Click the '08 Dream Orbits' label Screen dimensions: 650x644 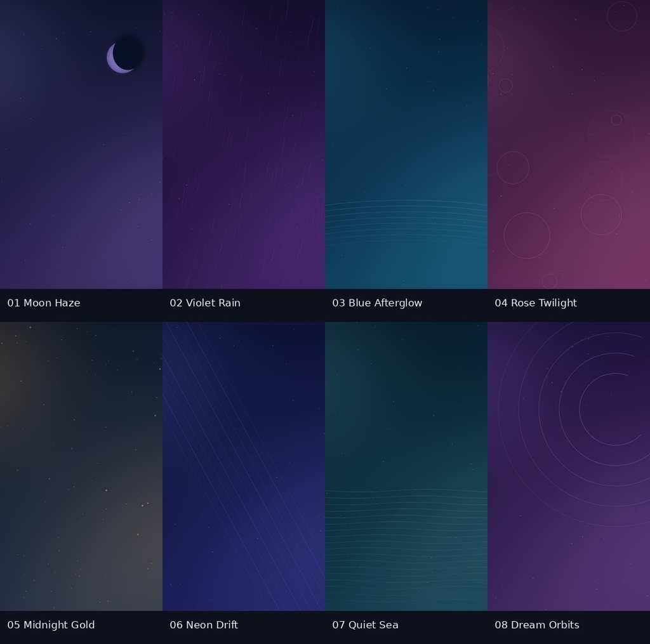pos(536,625)
